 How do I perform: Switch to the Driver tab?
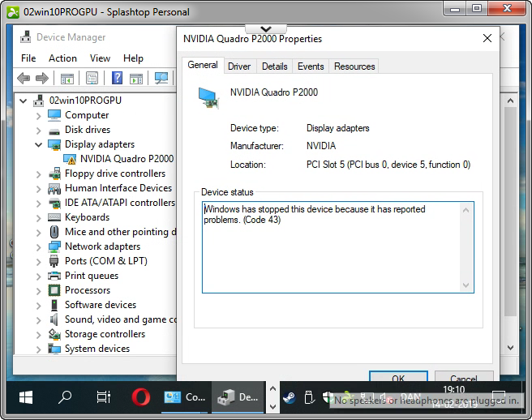point(239,66)
